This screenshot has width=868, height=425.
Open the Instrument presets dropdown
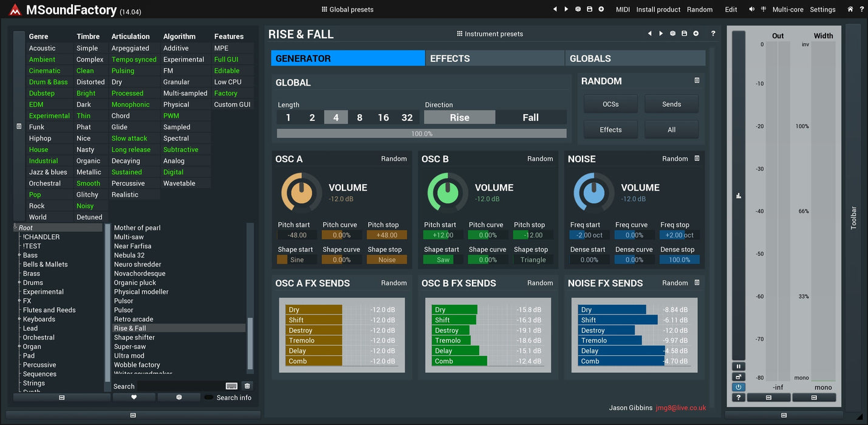[x=490, y=34]
